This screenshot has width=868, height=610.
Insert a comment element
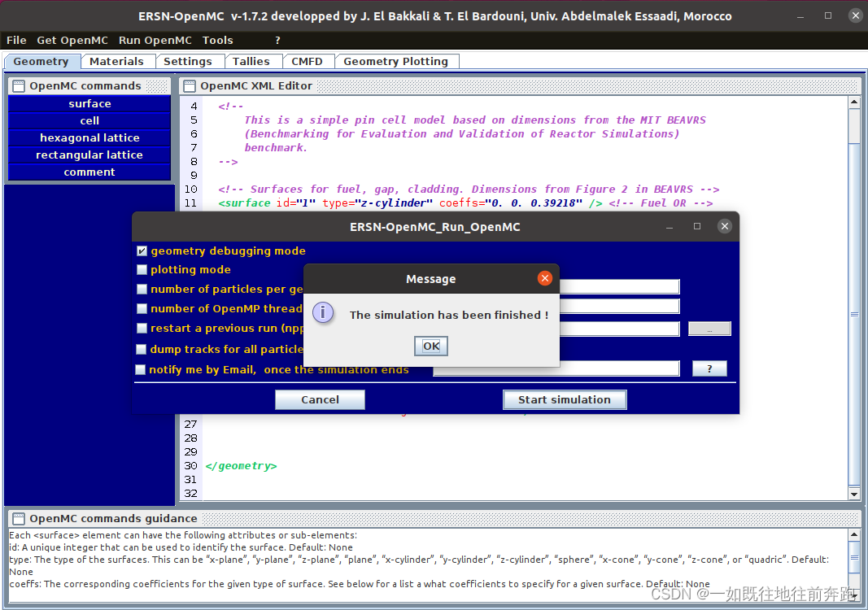click(x=89, y=172)
